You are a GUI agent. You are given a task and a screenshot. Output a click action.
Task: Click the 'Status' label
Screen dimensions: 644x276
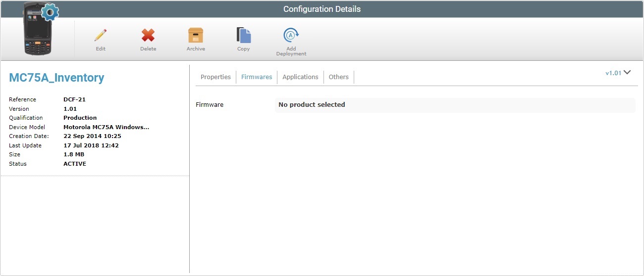(x=18, y=164)
